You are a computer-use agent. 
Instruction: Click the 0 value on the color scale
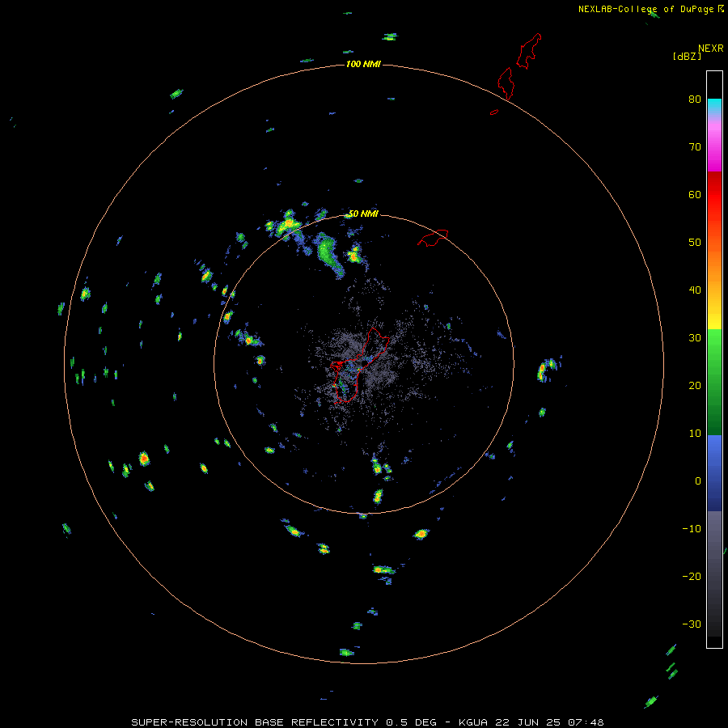(698, 481)
